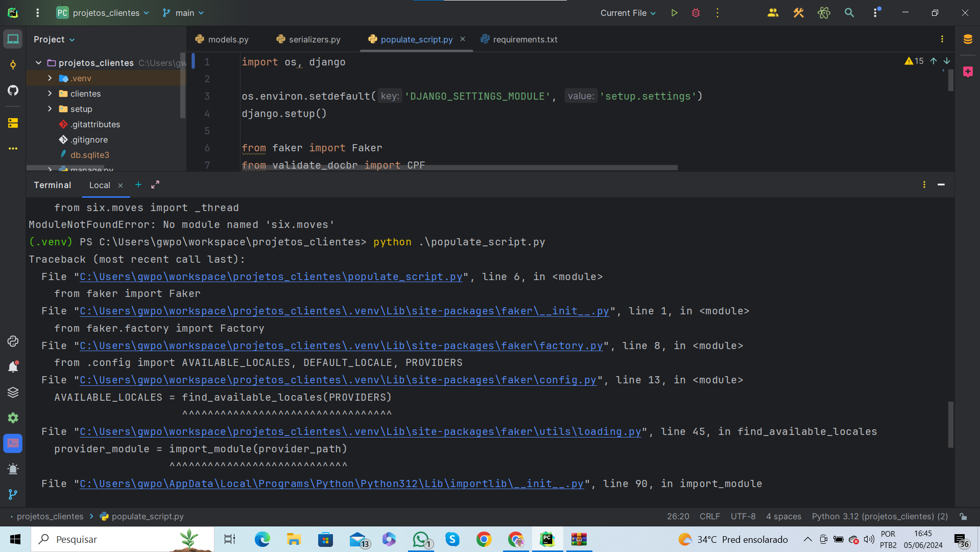Viewport: 980px width, 552px height.
Task: Select the Local terminal tab
Action: (100, 185)
